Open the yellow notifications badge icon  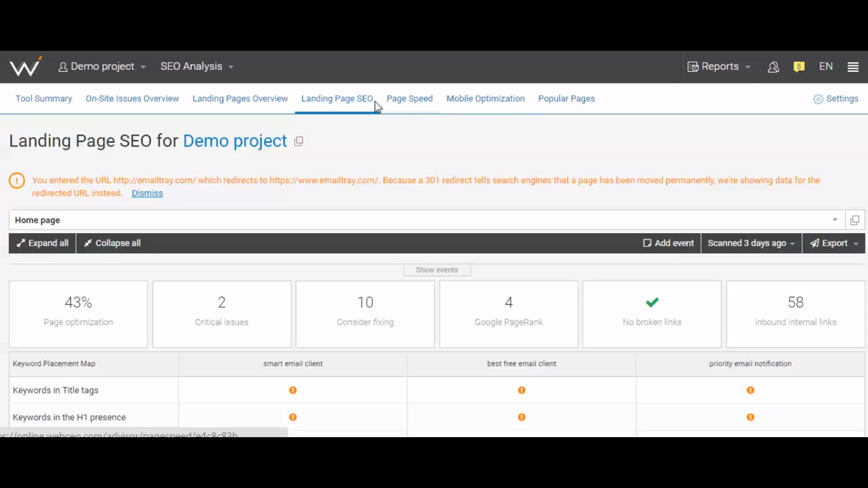(x=799, y=67)
